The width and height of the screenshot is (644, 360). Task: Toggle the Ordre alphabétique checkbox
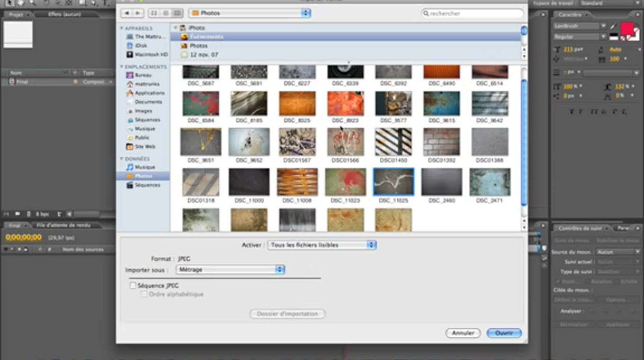point(144,294)
